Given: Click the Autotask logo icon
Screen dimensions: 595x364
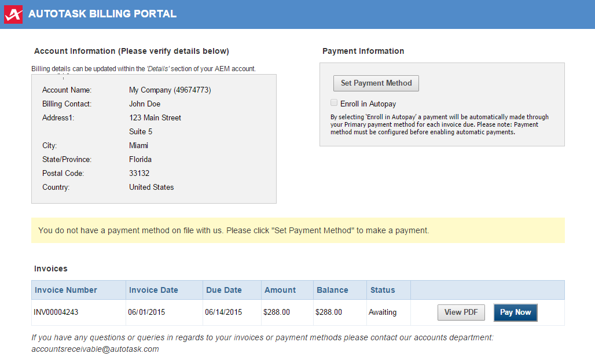Looking at the screenshot, I should pos(13,14).
